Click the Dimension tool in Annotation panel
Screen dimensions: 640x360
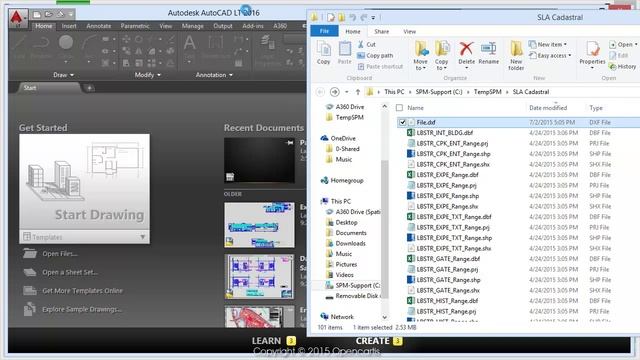215,42
